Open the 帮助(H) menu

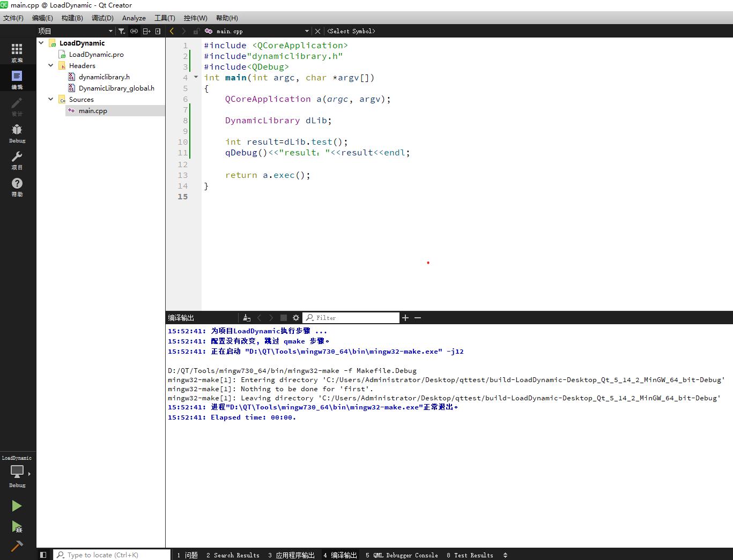(227, 18)
